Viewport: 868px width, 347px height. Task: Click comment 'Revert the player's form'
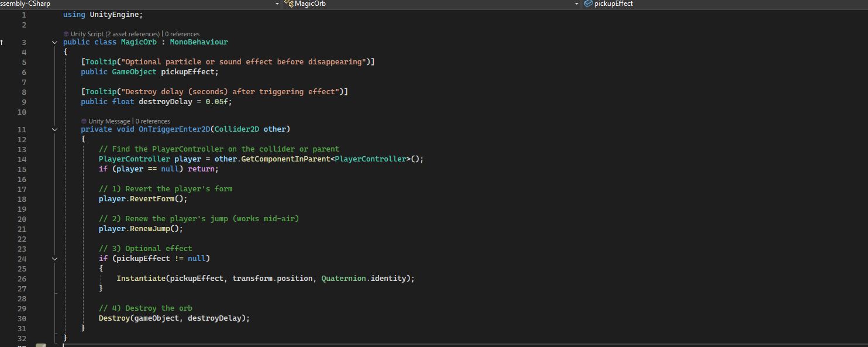(x=166, y=189)
